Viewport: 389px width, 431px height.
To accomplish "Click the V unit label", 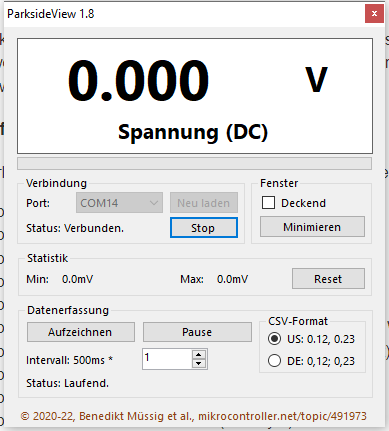I will [316, 80].
